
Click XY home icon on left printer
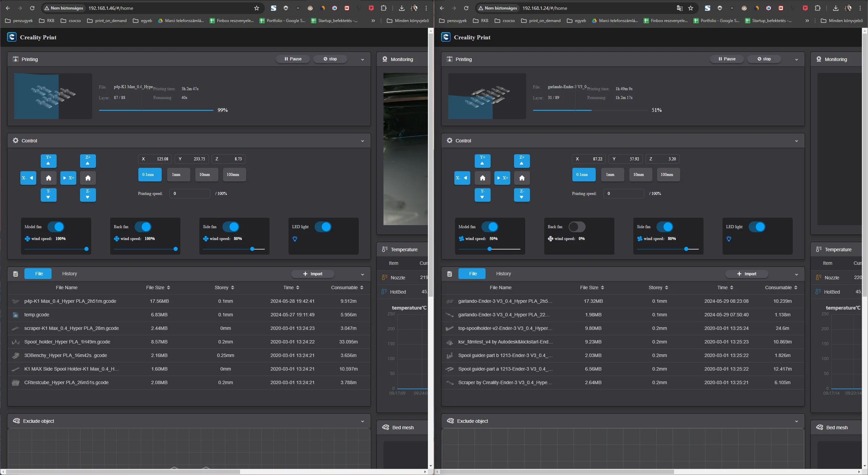[x=48, y=178]
